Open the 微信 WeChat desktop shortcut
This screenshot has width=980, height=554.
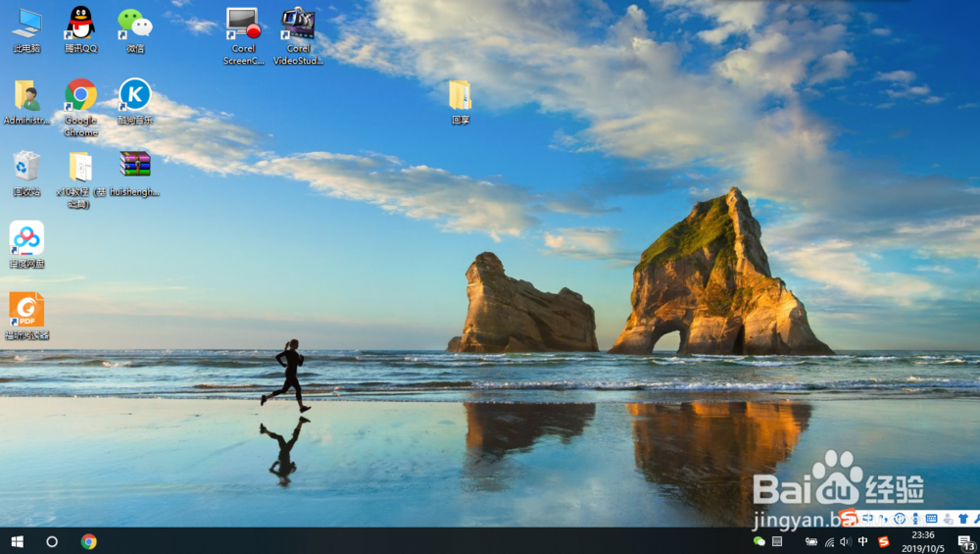[x=135, y=29]
